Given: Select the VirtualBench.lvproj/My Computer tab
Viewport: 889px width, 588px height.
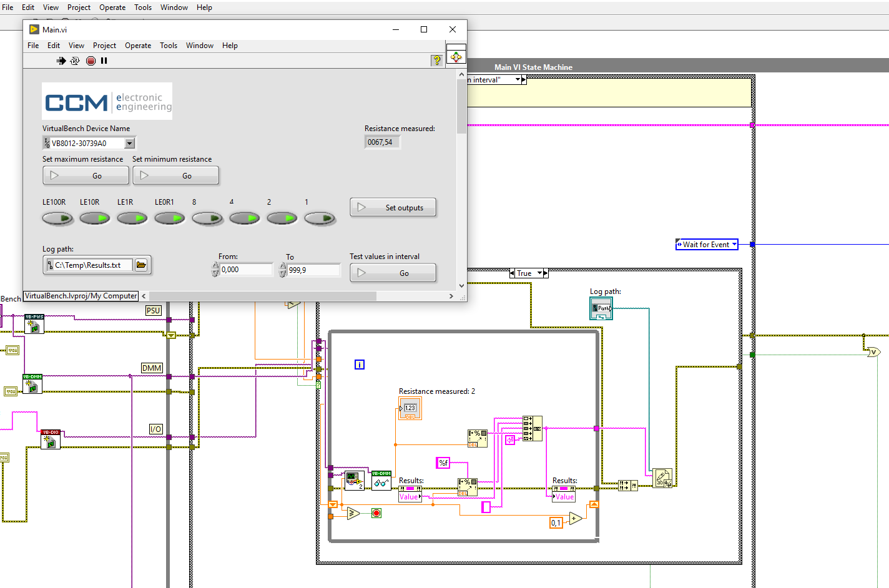Looking at the screenshot, I should 80,295.
